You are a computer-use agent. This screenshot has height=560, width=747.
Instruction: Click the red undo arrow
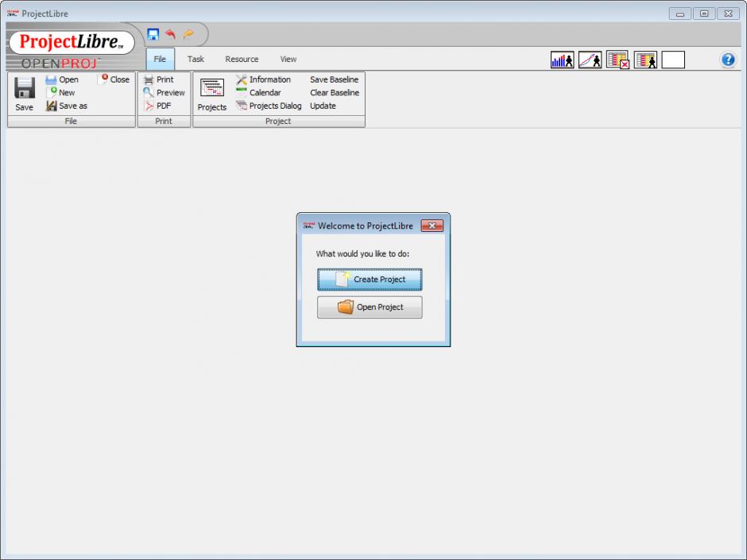point(171,34)
